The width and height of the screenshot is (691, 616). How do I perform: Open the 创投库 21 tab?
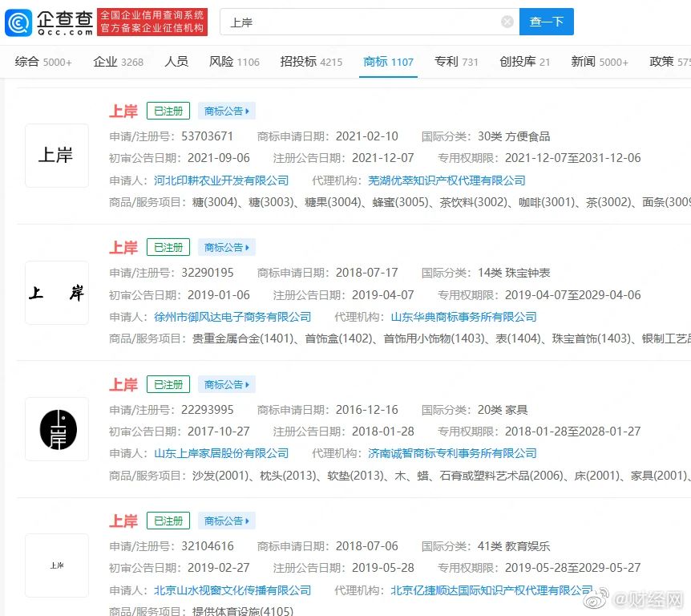[x=524, y=62]
